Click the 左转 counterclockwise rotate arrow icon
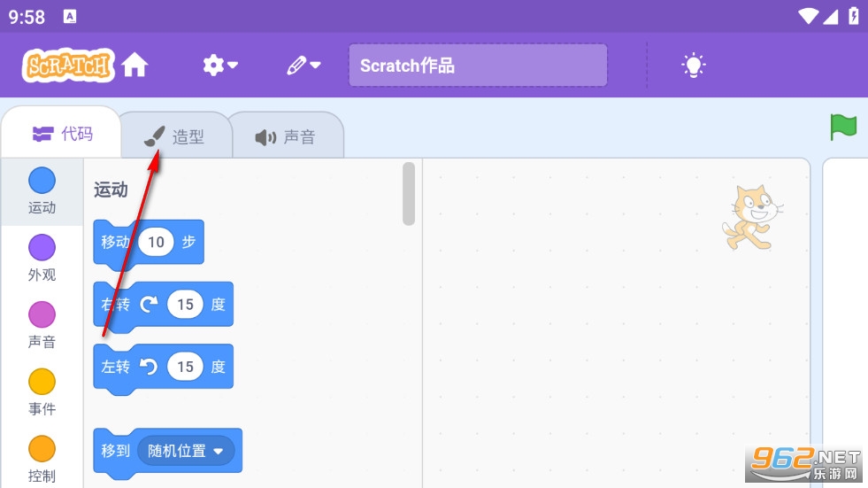The image size is (868, 488). [149, 367]
